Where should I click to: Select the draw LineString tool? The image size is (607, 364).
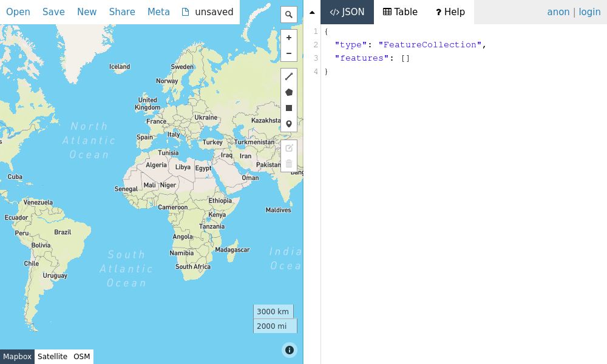tap(289, 76)
